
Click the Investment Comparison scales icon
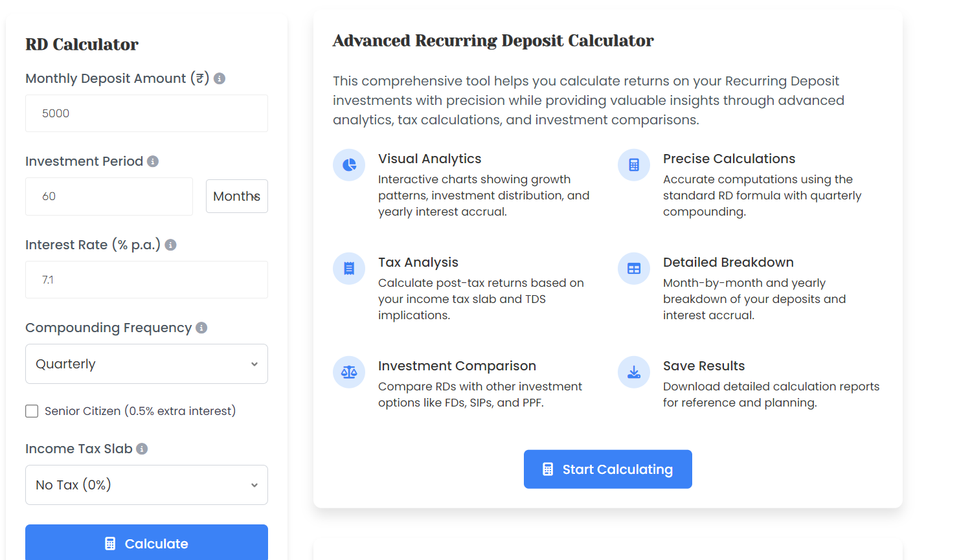pyautogui.click(x=349, y=372)
